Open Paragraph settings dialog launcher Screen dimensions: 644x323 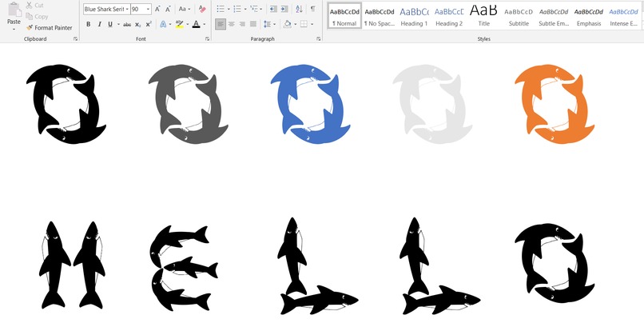(319, 39)
